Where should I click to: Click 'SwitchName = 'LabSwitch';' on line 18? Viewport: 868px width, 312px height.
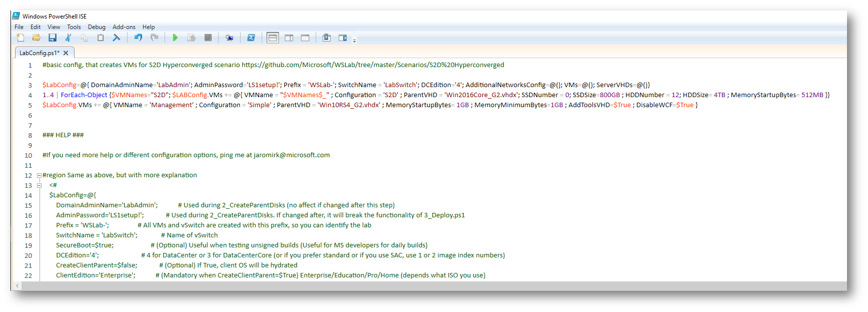point(97,235)
